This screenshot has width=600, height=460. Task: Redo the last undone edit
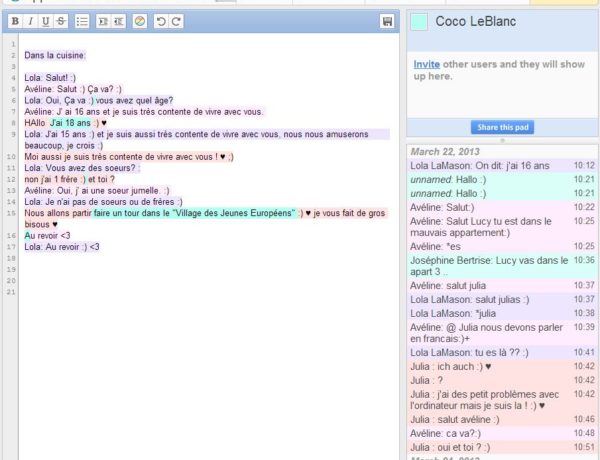point(176,21)
